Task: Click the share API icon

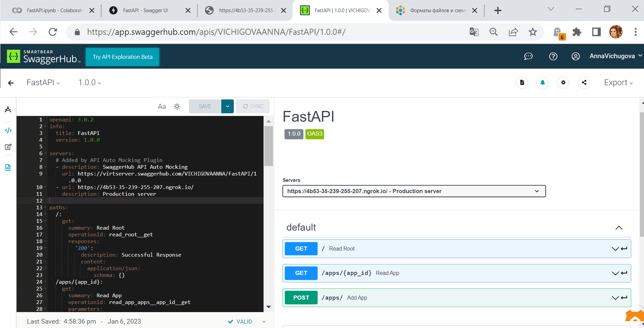Action: [x=584, y=83]
